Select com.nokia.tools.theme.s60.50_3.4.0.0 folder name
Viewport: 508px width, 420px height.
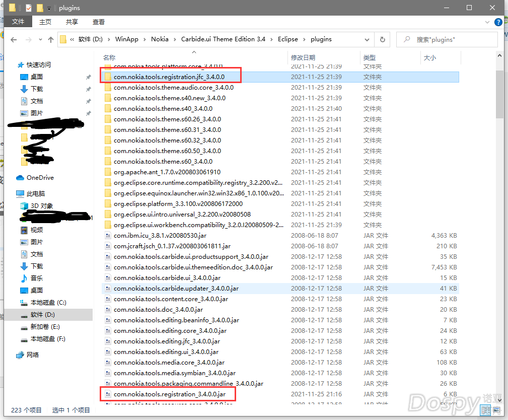click(167, 151)
